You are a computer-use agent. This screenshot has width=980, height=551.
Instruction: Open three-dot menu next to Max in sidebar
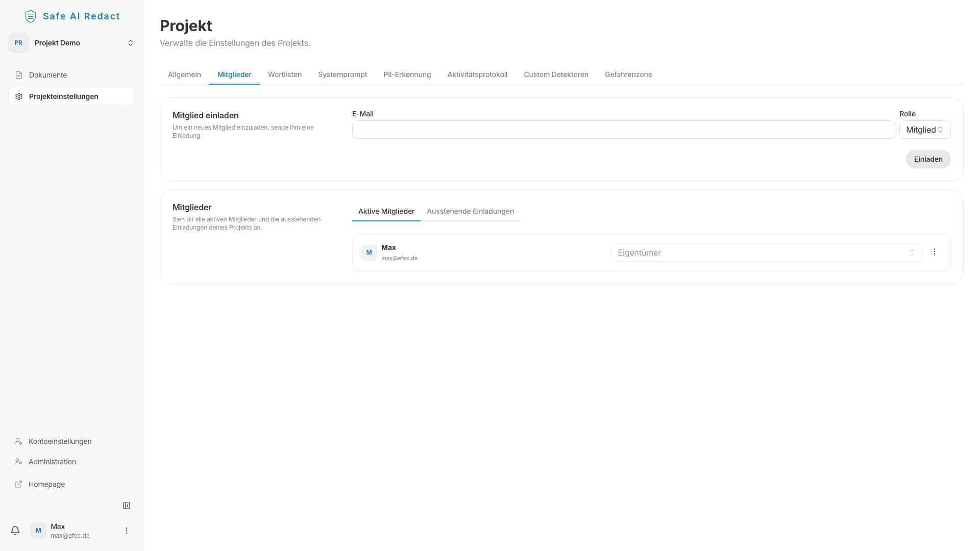pos(127,531)
